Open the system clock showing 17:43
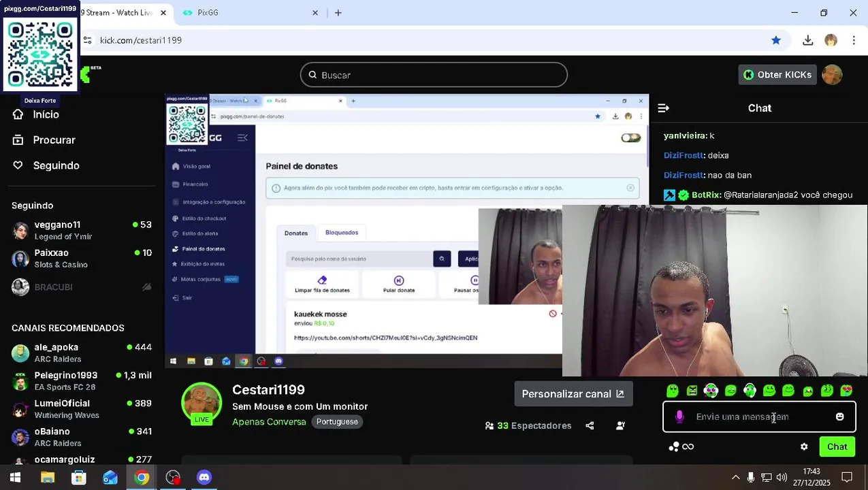Screen dimensions: 868x490 pyautogui.click(x=811, y=477)
